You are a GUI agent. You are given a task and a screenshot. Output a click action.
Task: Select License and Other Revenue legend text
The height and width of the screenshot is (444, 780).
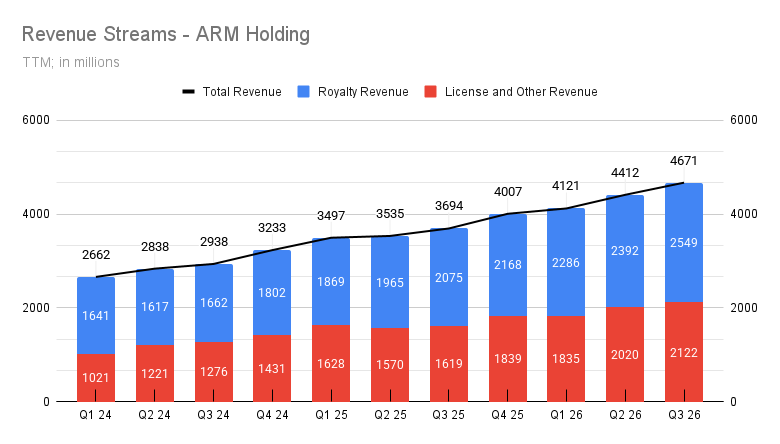coord(521,92)
